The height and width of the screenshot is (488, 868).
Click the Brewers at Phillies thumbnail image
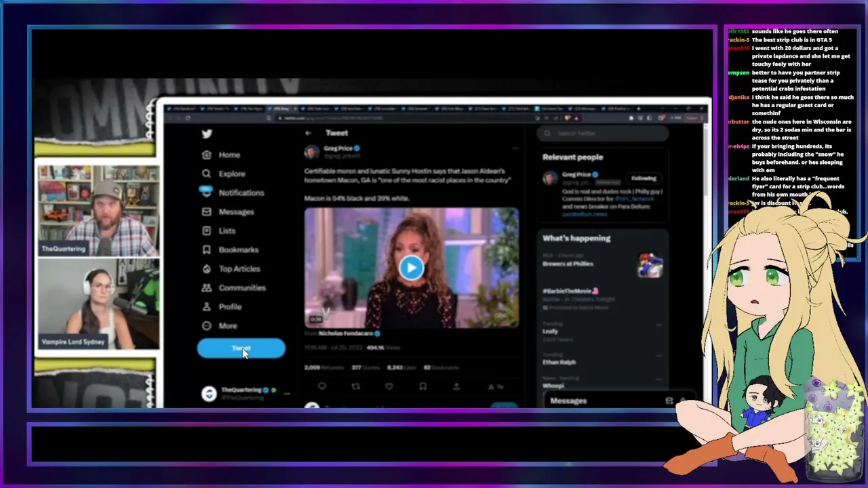pos(650,265)
